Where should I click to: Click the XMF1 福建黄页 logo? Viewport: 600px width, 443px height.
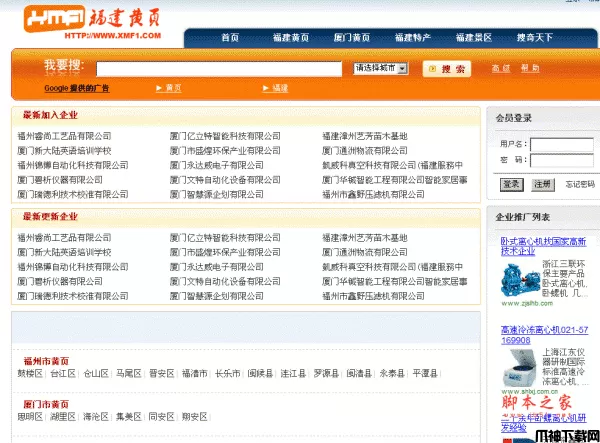pos(92,22)
